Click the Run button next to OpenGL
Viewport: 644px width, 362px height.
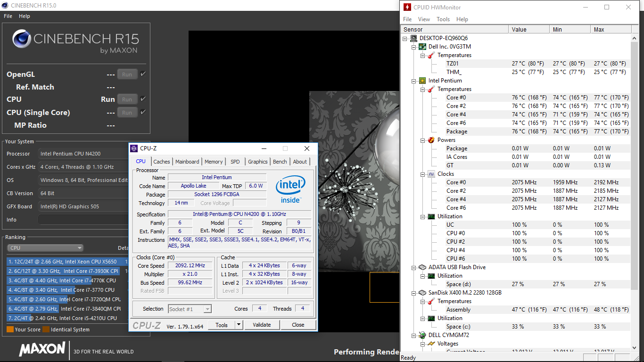pos(127,74)
